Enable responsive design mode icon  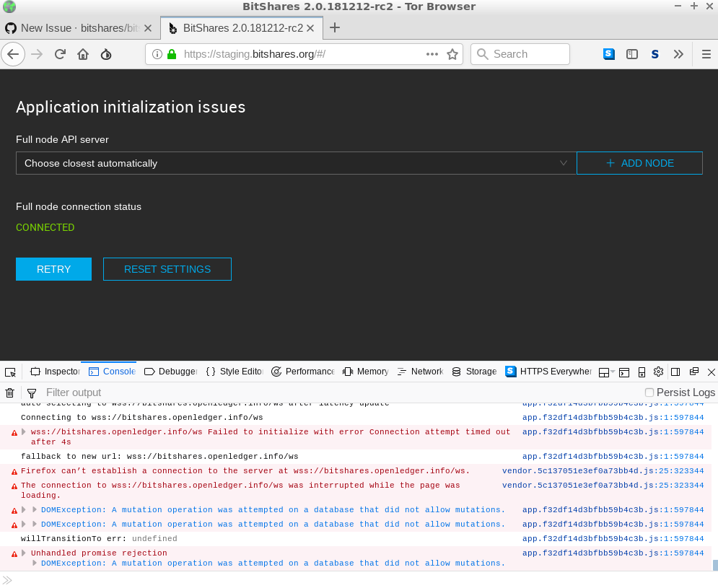point(642,372)
